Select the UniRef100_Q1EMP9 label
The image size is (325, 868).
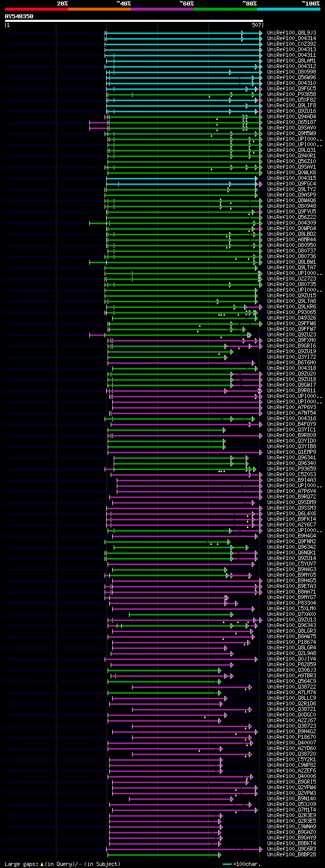291,452
